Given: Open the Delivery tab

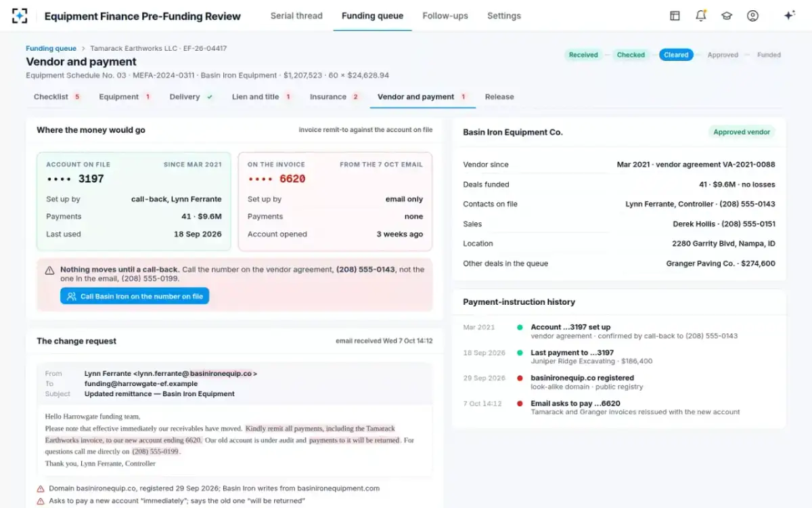Looking at the screenshot, I should point(191,97).
